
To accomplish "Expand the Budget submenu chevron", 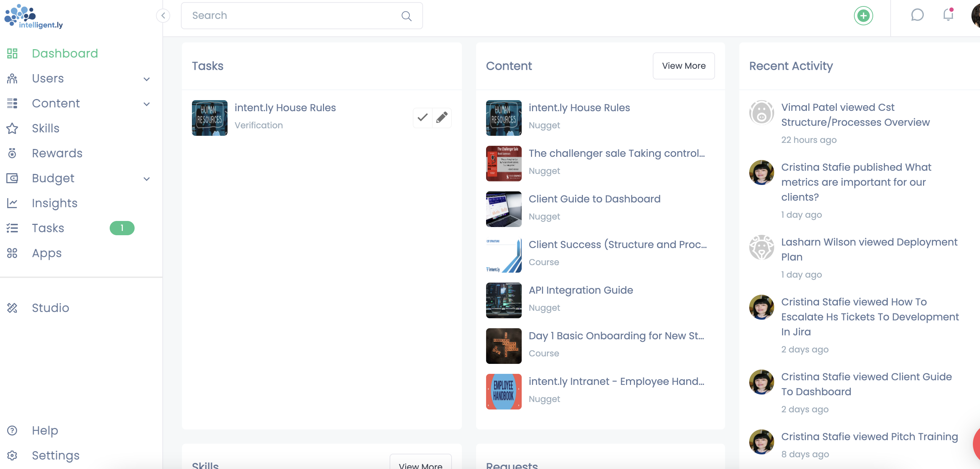I will pyautogui.click(x=146, y=179).
